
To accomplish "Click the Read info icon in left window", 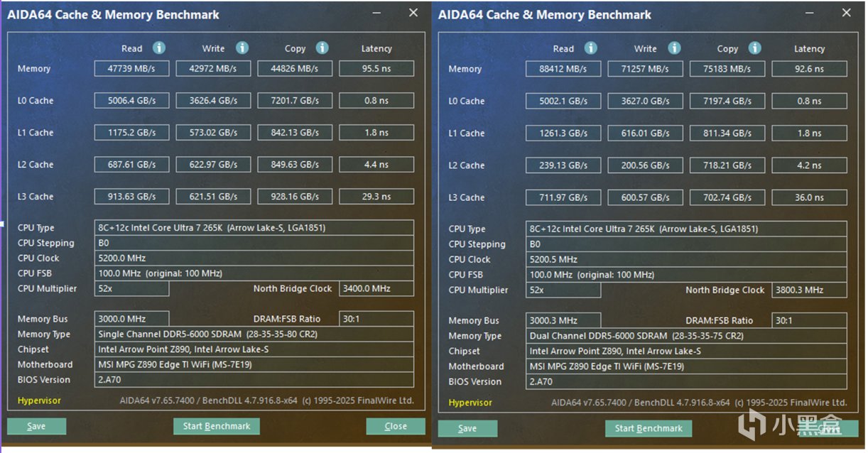I will tap(159, 48).
